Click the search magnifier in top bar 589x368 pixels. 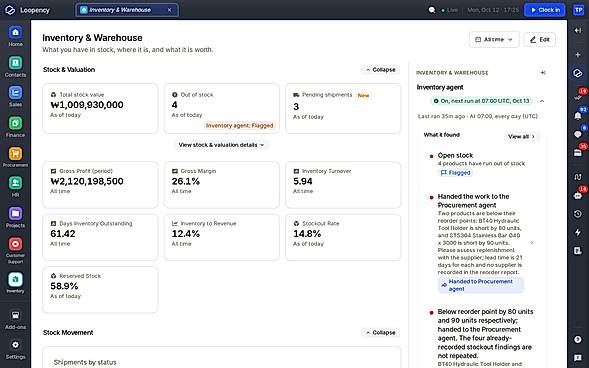click(x=432, y=10)
